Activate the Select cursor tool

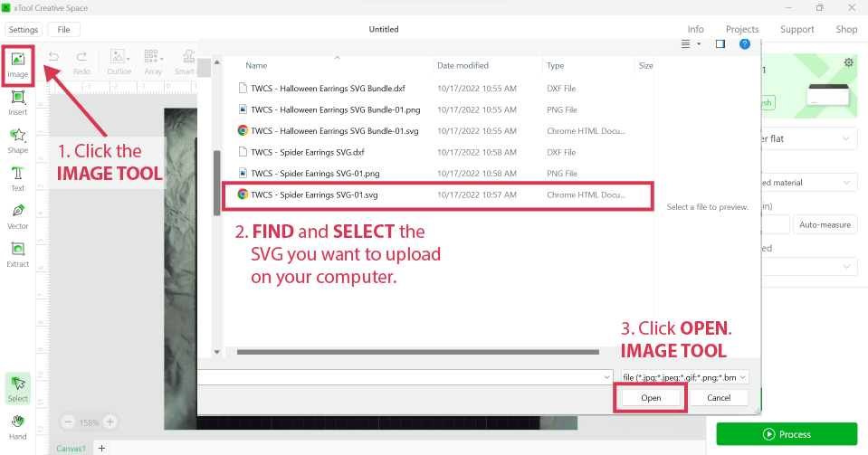click(x=18, y=389)
